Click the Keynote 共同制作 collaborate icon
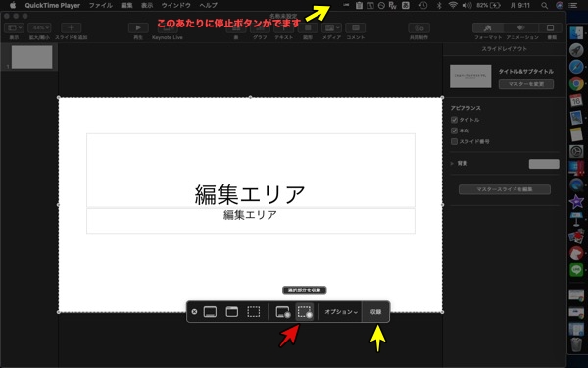This screenshot has width=588, height=368. [418, 27]
